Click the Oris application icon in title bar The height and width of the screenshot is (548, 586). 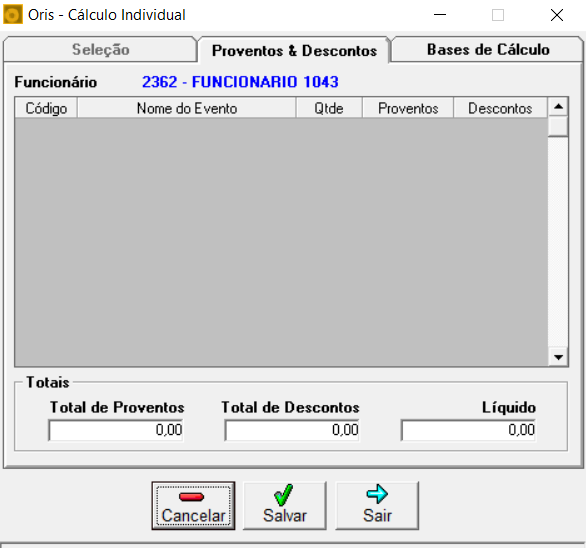pyautogui.click(x=13, y=15)
